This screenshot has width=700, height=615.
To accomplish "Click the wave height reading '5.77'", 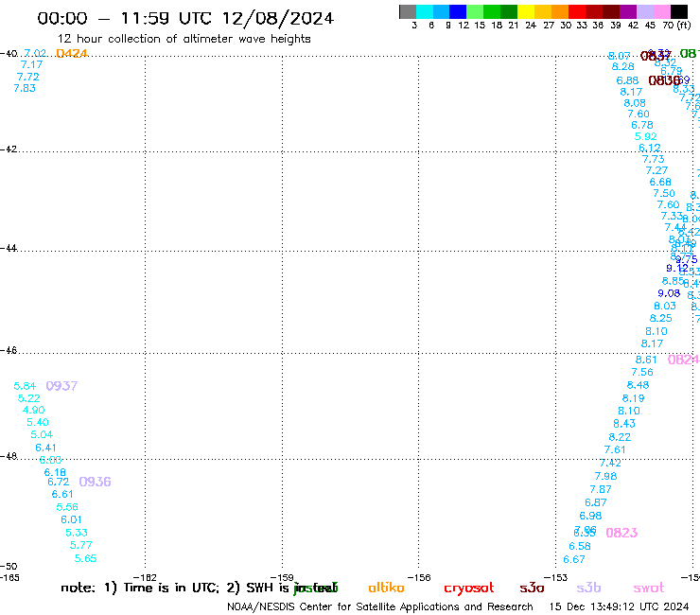I will (80, 545).
